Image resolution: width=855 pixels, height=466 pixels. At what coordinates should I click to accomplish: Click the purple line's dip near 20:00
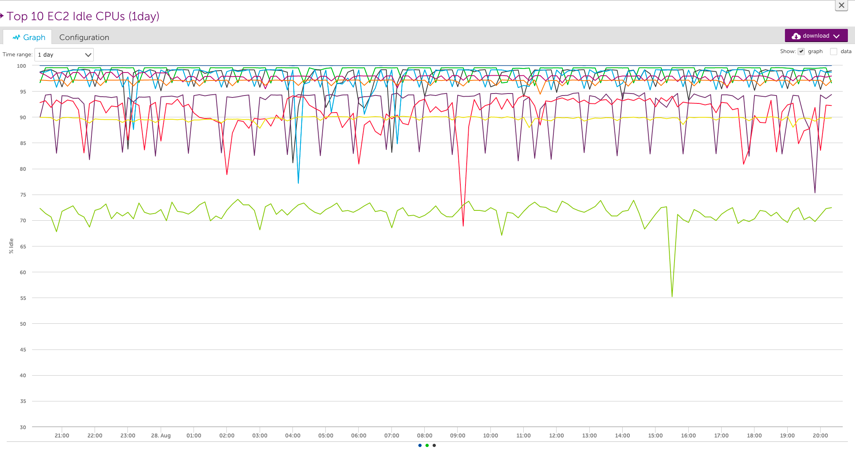coord(815,192)
